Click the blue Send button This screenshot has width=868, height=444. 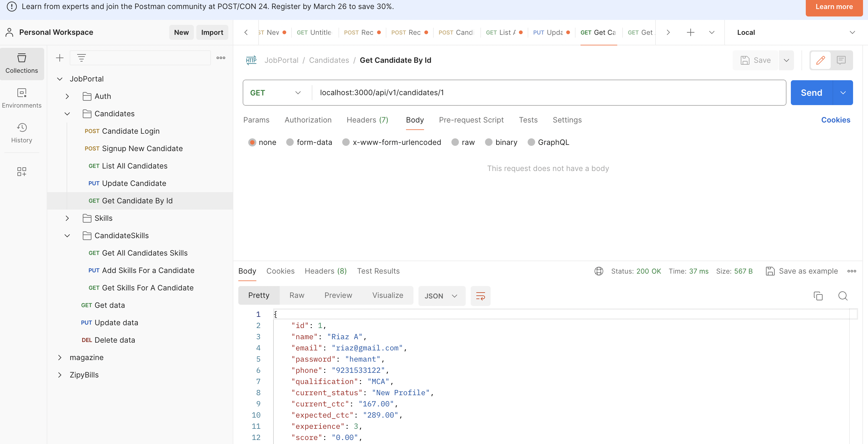[811, 93]
